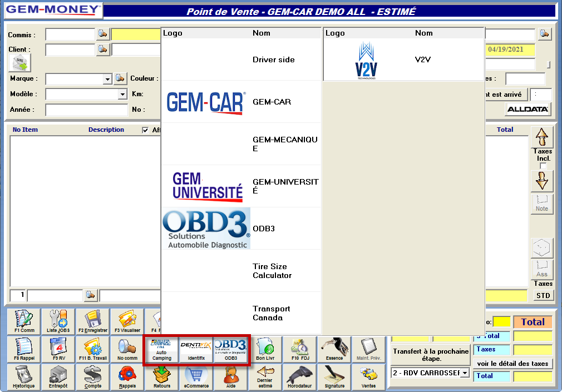This screenshot has width=562, height=392.
Task: Click the Essence fuel pump icon
Action: point(334,349)
